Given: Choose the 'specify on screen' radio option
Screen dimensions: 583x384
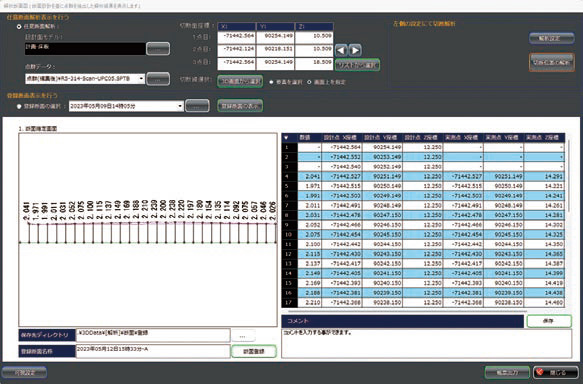Looking at the screenshot, I should pyautogui.click(x=309, y=82).
